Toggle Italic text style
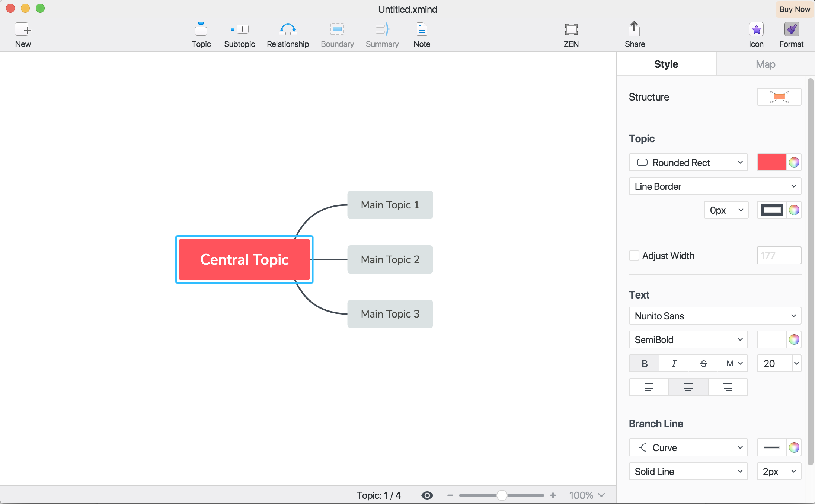Viewport: 815px width, 504px height. point(674,363)
